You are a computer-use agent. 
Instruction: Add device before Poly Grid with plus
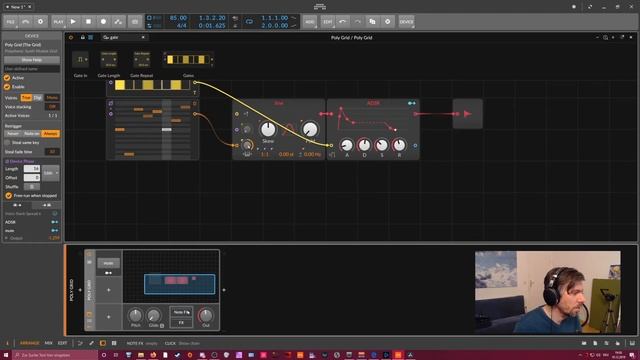[x=80, y=290]
